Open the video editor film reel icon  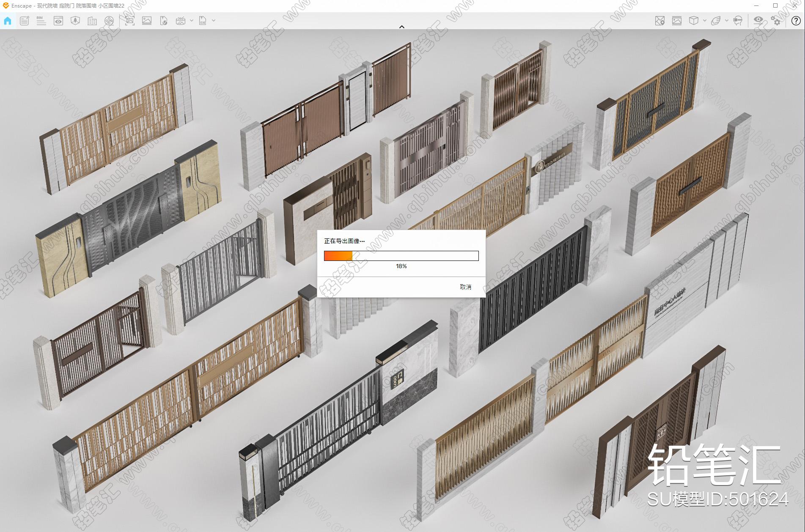[109, 20]
